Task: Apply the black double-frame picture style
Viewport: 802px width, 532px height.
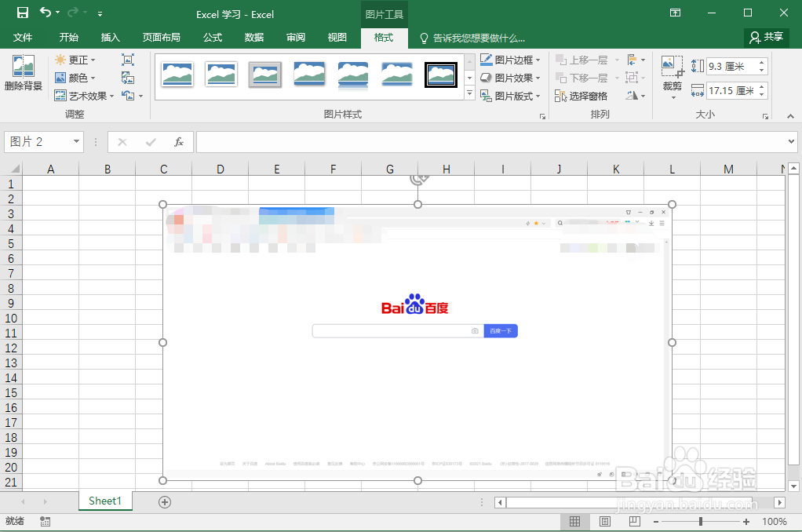Action: click(441, 75)
